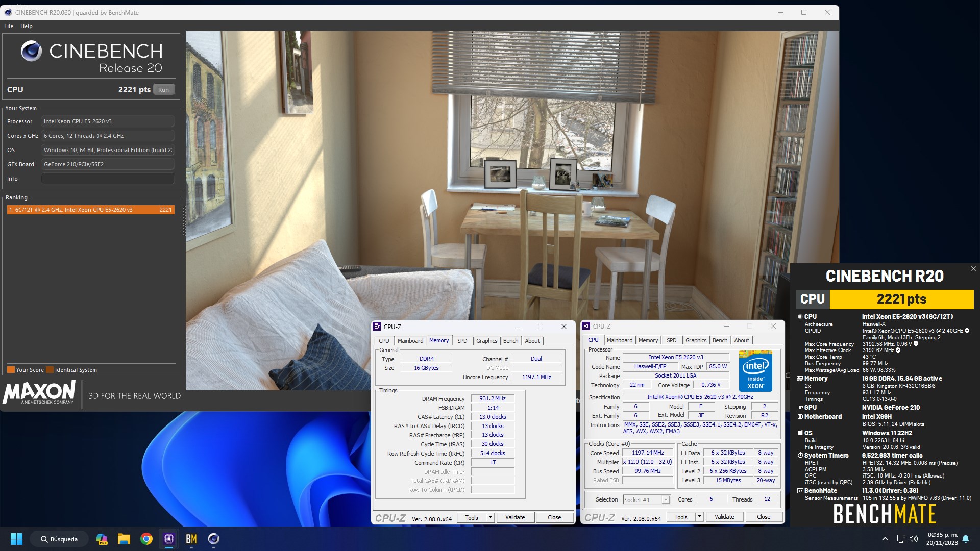
Task: Click the shield icon after Max Effective Clock
Action: pos(898,350)
